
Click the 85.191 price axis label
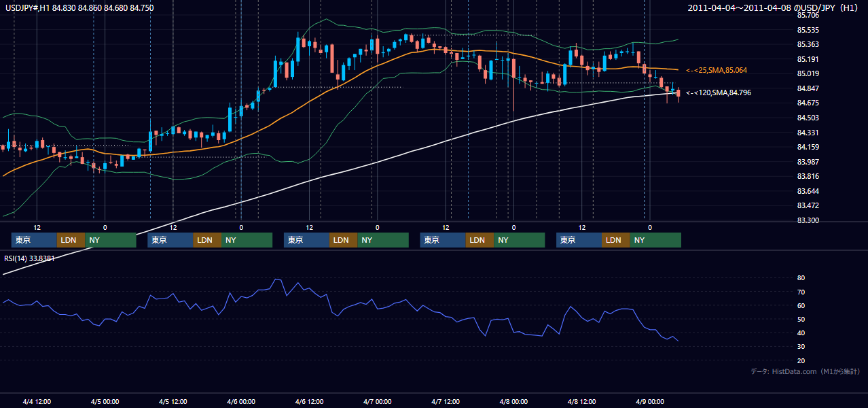(x=808, y=59)
